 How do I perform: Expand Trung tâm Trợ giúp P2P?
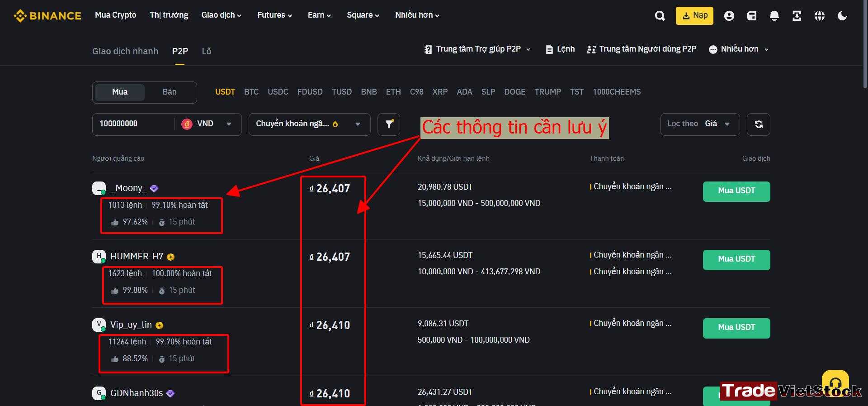[x=477, y=49]
